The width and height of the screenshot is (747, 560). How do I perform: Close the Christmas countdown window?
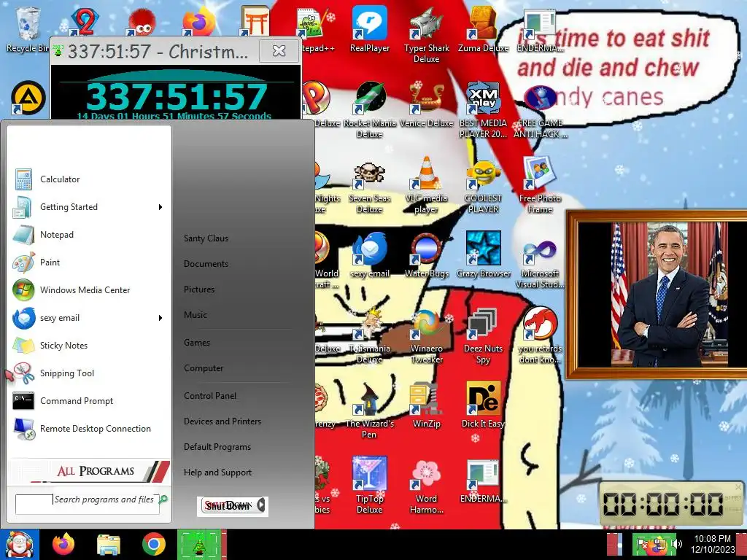[x=279, y=50]
